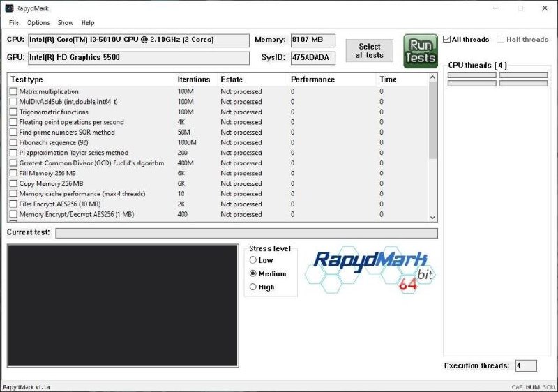The height and width of the screenshot is (392, 558).
Task: Check the Fill Memory 256 MB test
Action: click(x=13, y=173)
